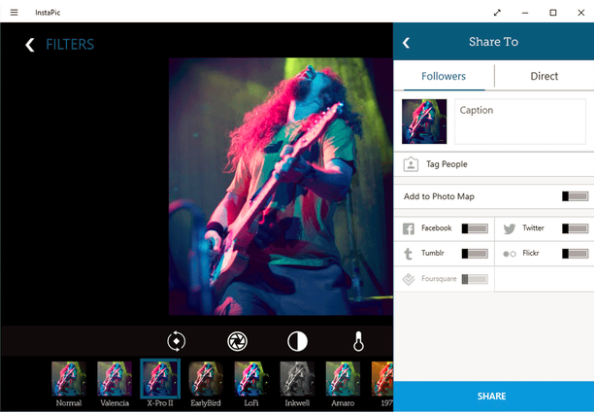Click the Flickr dots icon
Screen dimensions: 594x412
click(x=510, y=254)
